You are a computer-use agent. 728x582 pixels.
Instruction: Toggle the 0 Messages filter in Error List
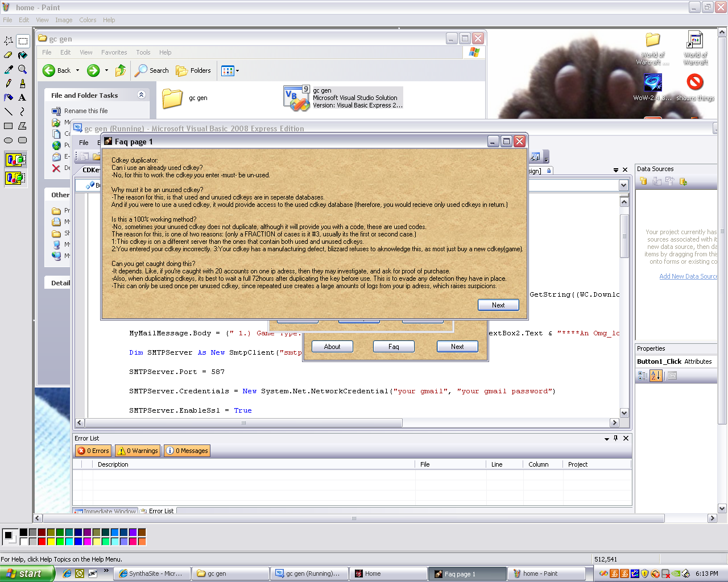[x=187, y=451]
